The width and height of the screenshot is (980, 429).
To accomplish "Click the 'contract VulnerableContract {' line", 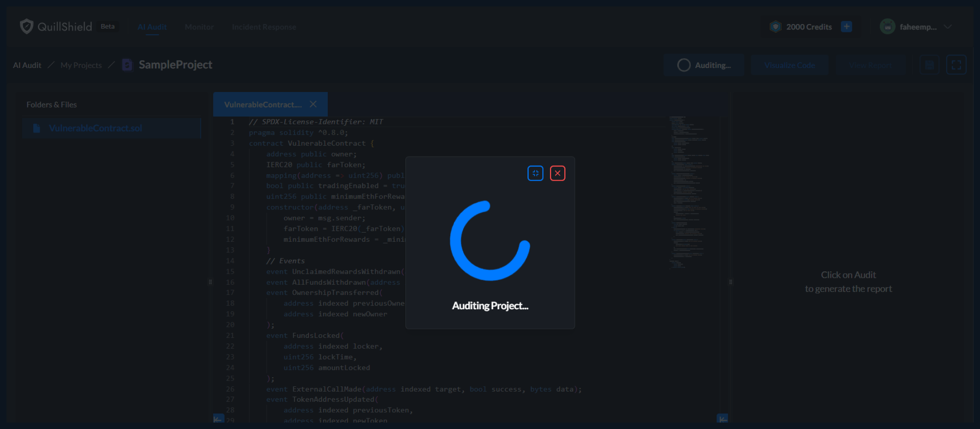I will pyautogui.click(x=311, y=143).
